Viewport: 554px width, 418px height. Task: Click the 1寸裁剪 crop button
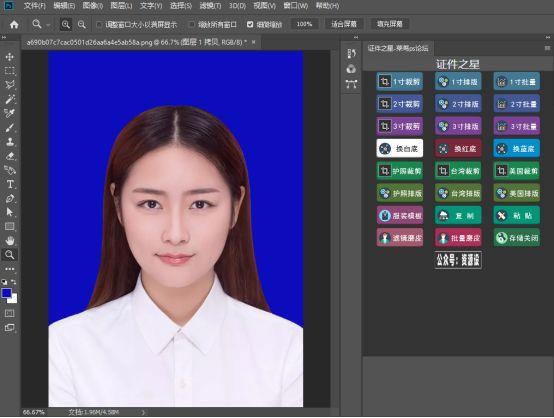coord(400,82)
